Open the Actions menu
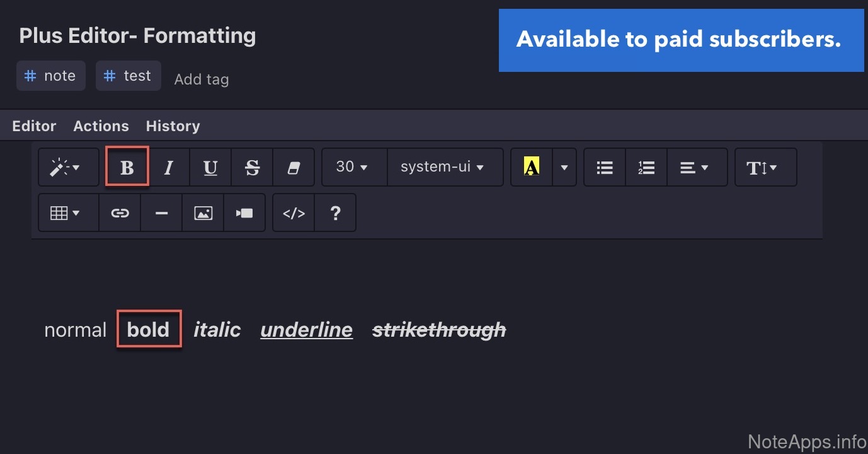The height and width of the screenshot is (454, 868). [101, 126]
